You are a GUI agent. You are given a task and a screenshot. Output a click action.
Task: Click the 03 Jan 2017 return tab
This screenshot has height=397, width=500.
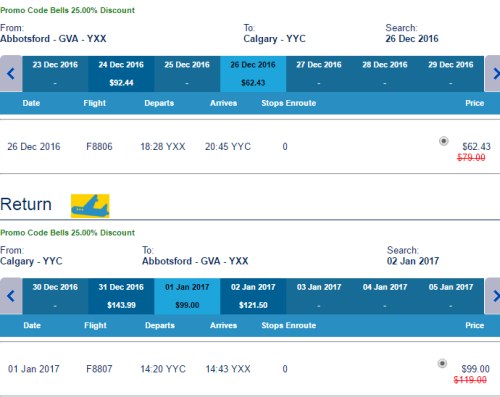pos(319,296)
